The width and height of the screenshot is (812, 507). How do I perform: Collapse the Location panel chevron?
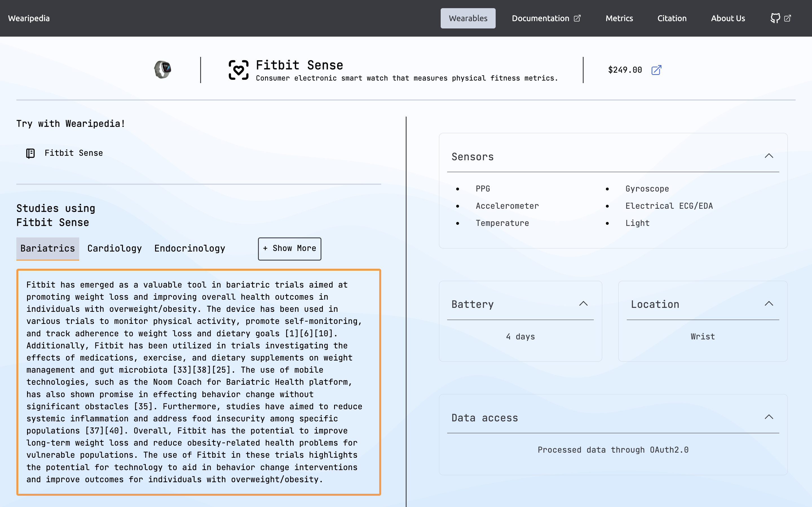click(769, 304)
